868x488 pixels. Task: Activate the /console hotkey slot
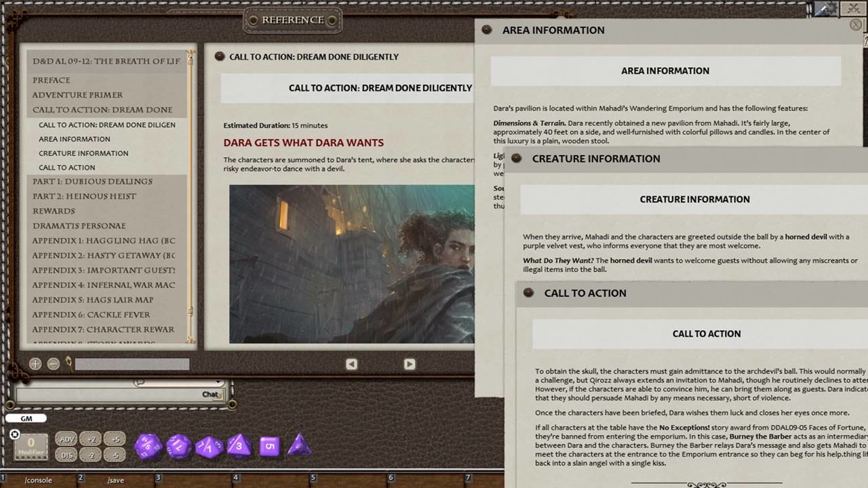click(39, 480)
